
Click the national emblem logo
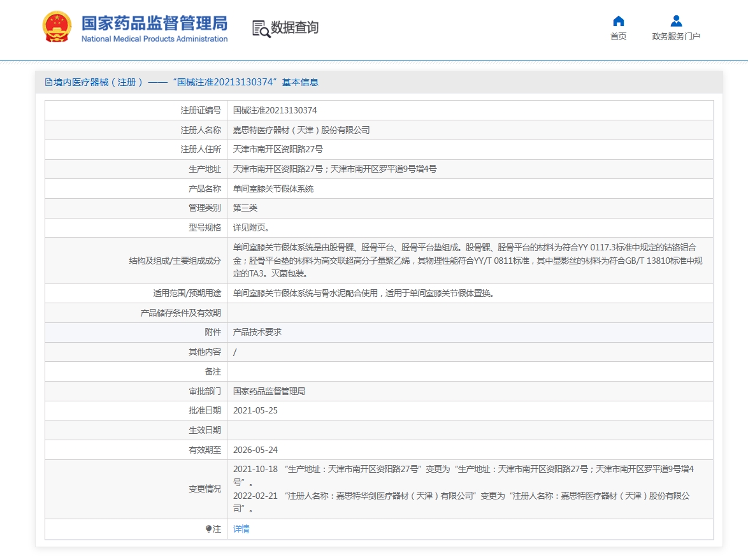[x=57, y=27]
